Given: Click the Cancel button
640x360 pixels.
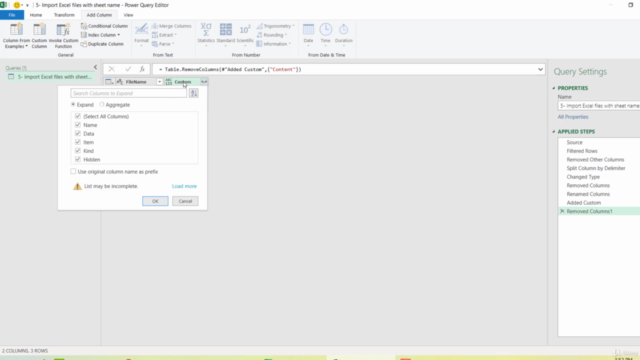Looking at the screenshot, I should (x=185, y=201).
